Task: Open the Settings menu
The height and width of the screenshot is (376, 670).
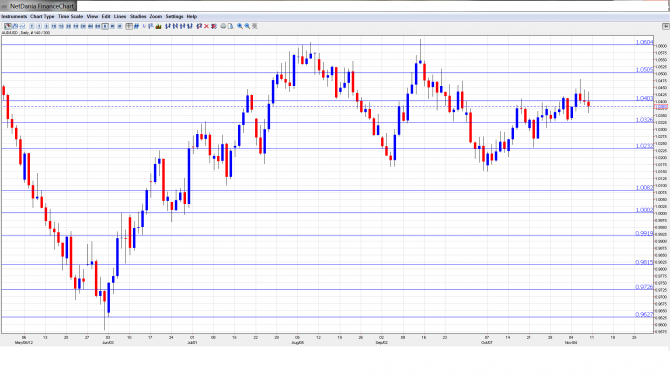Action: tap(174, 17)
